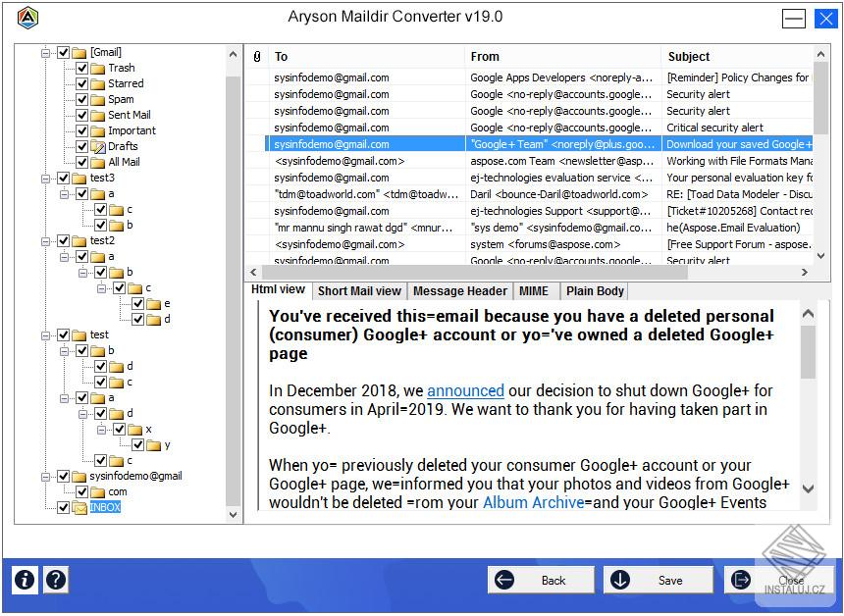Collapse the [Gmail] tree node
Image resolution: width=844 pixels, height=616 pixels.
(46, 53)
